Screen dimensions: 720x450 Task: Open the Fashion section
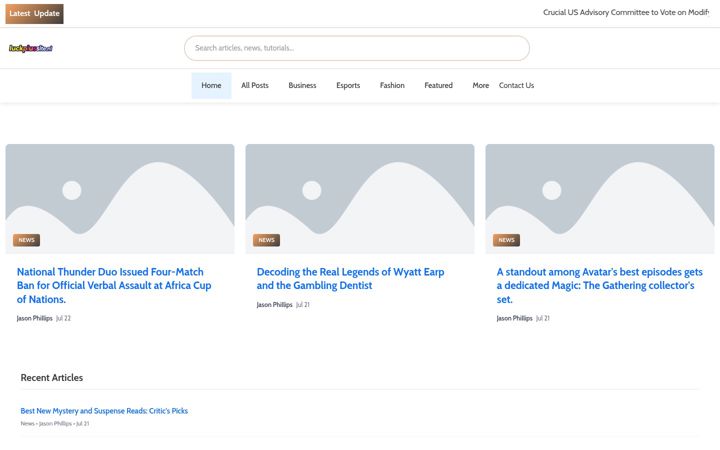[392, 85]
